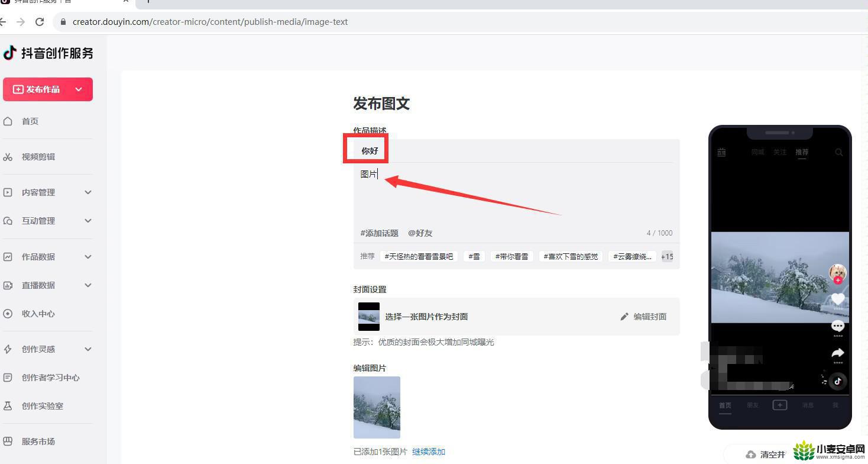This screenshot has width=868, height=464.
Task: Open 直播数据 menu item
Action: tap(38, 285)
